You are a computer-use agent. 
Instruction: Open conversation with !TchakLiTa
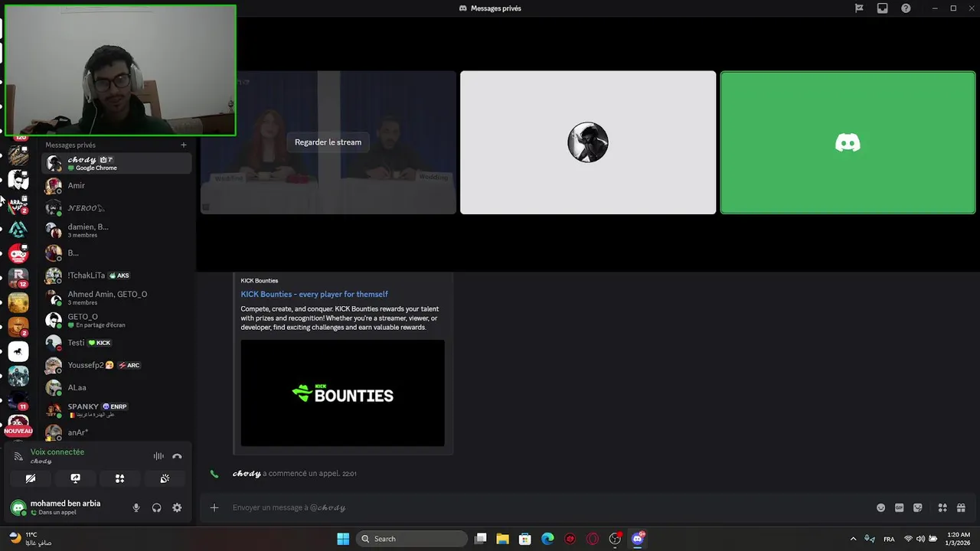click(x=116, y=275)
